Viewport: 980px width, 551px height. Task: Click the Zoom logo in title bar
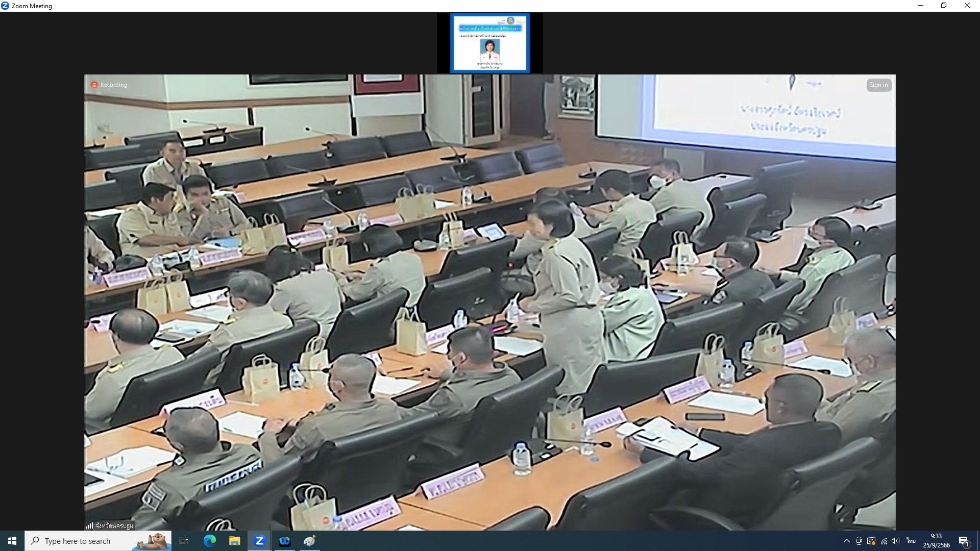(x=5, y=6)
